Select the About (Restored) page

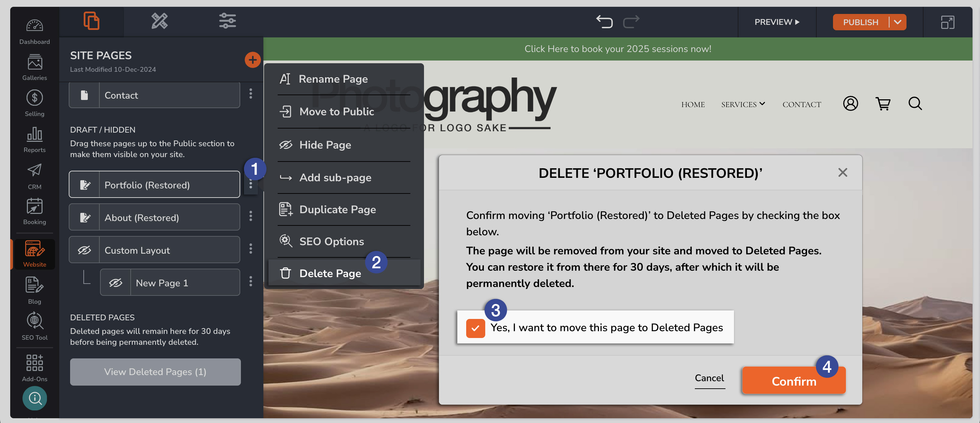click(x=154, y=217)
